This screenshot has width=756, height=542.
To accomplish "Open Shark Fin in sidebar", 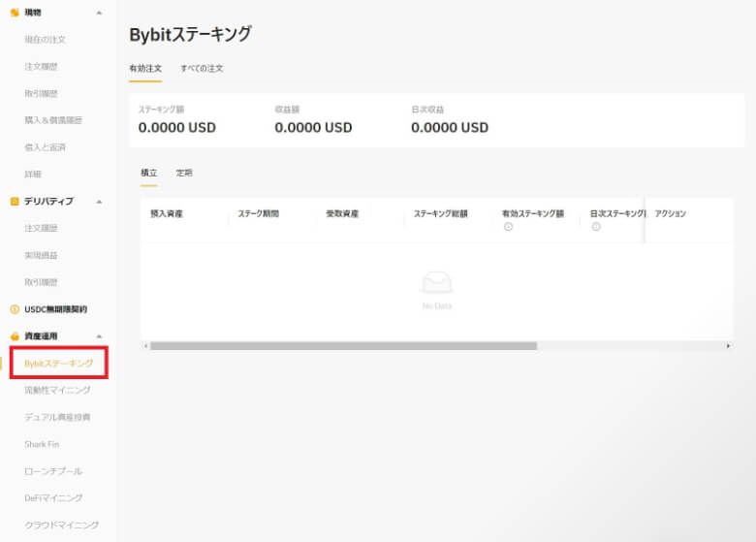I will click(42, 444).
